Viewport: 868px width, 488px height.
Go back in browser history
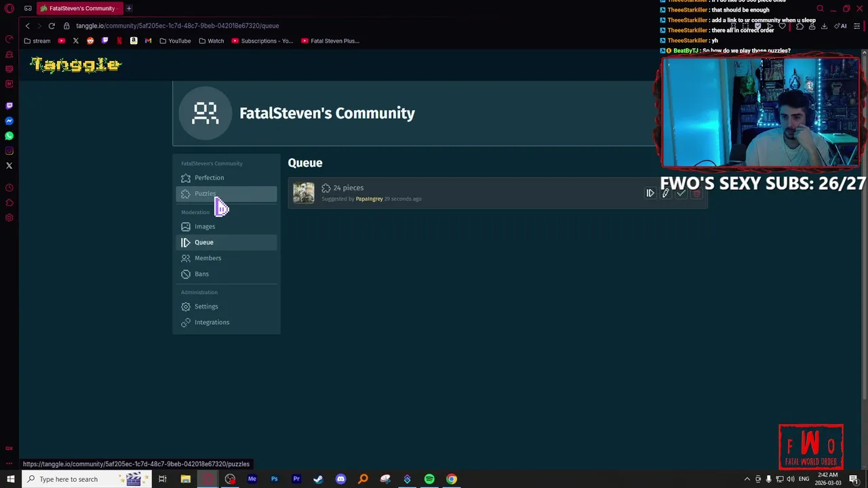point(27,26)
